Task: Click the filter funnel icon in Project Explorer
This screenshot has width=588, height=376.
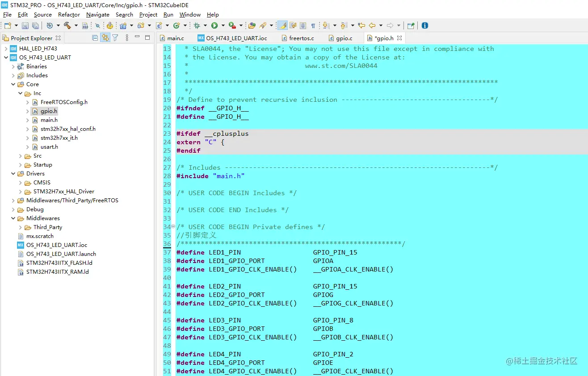Action: click(x=115, y=38)
